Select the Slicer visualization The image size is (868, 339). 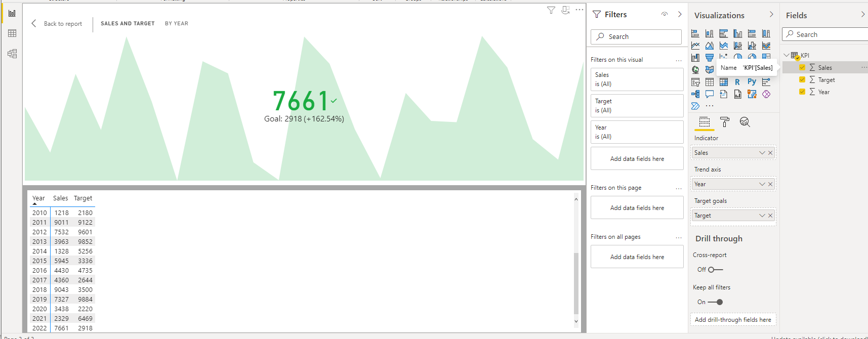pyautogui.click(x=695, y=82)
